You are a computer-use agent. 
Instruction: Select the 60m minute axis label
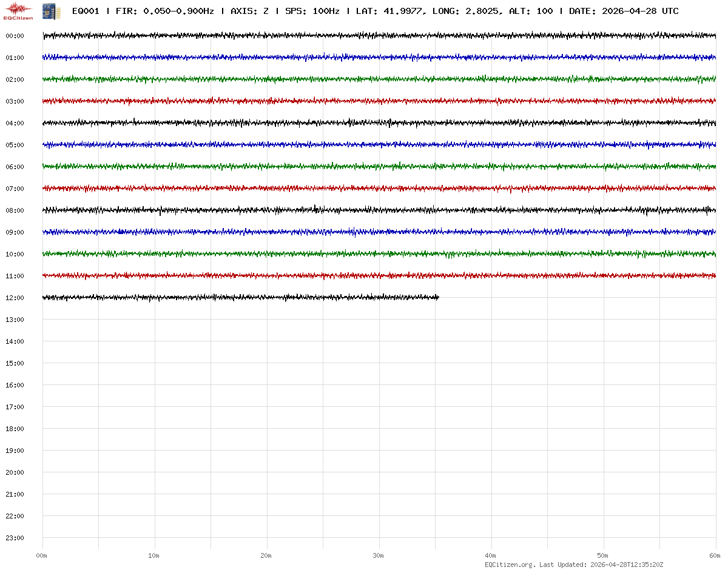(x=715, y=555)
